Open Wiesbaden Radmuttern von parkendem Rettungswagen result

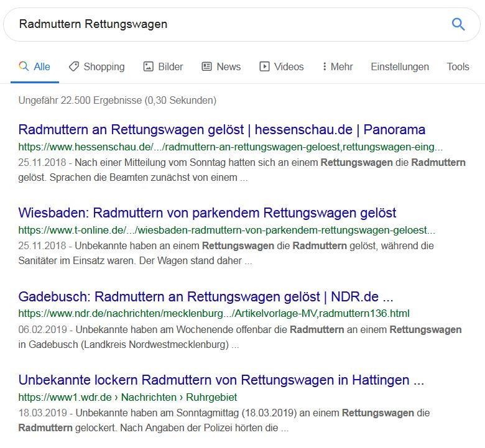(x=207, y=213)
